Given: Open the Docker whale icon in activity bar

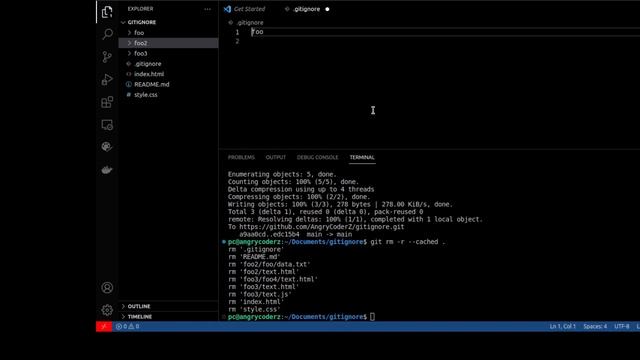Looking at the screenshot, I should click(x=107, y=169).
